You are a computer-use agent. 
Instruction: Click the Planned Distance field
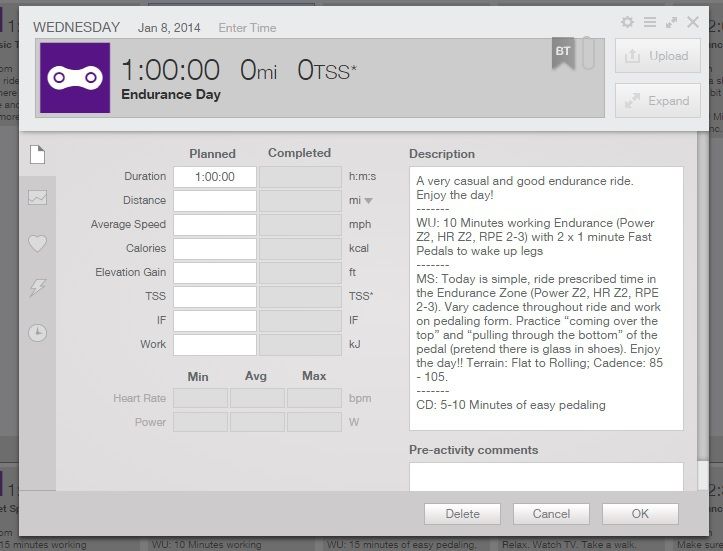click(215, 201)
